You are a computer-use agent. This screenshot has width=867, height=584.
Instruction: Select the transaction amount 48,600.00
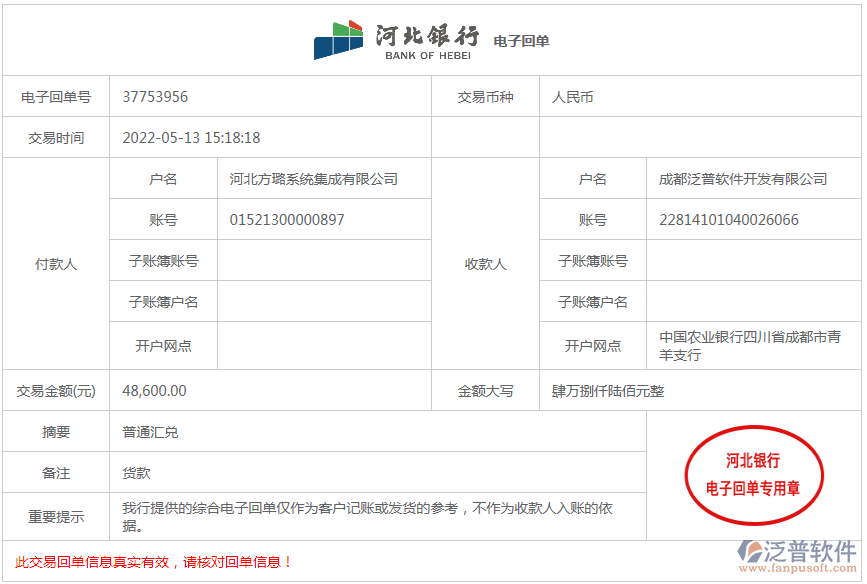pyautogui.click(x=154, y=390)
